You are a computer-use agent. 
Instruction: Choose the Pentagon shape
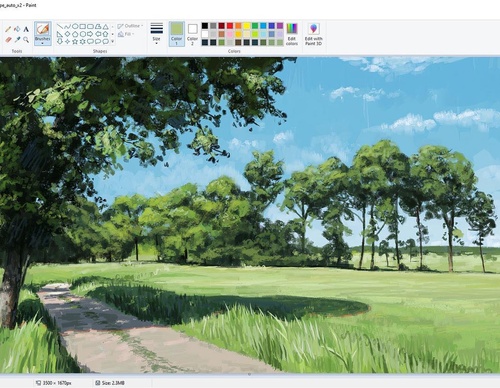pos(75,34)
